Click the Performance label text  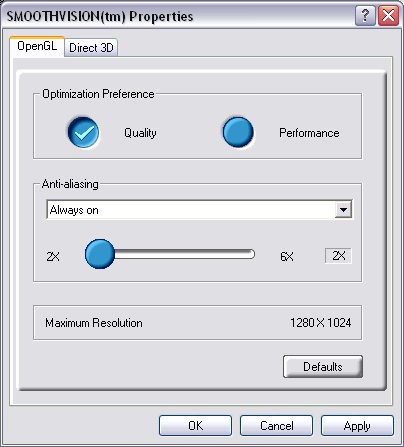tap(309, 133)
